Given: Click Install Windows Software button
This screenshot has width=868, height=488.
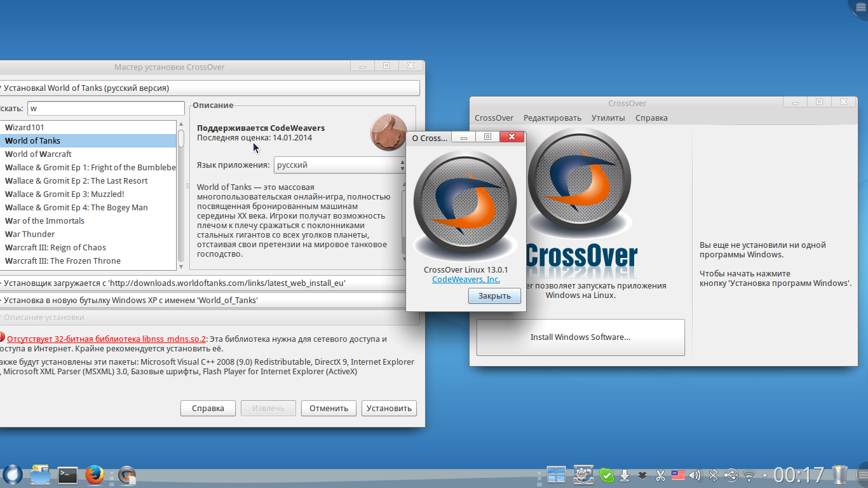Looking at the screenshot, I should pos(581,337).
